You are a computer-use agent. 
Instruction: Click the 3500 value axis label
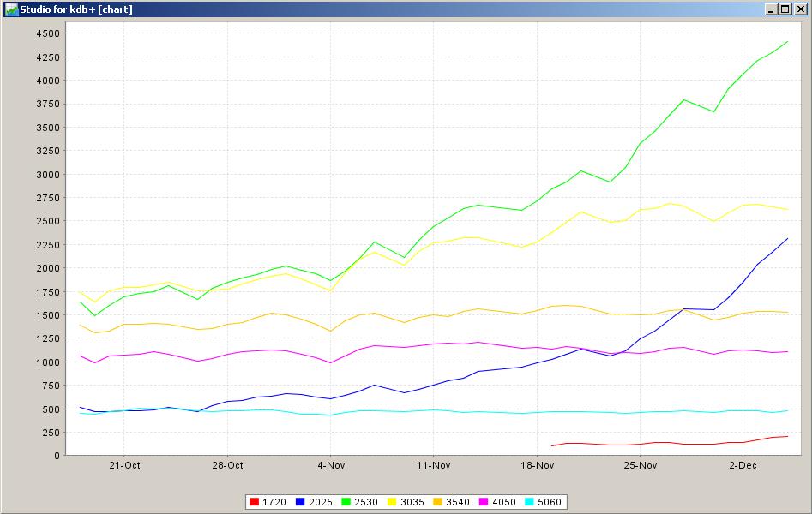[x=48, y=128]
